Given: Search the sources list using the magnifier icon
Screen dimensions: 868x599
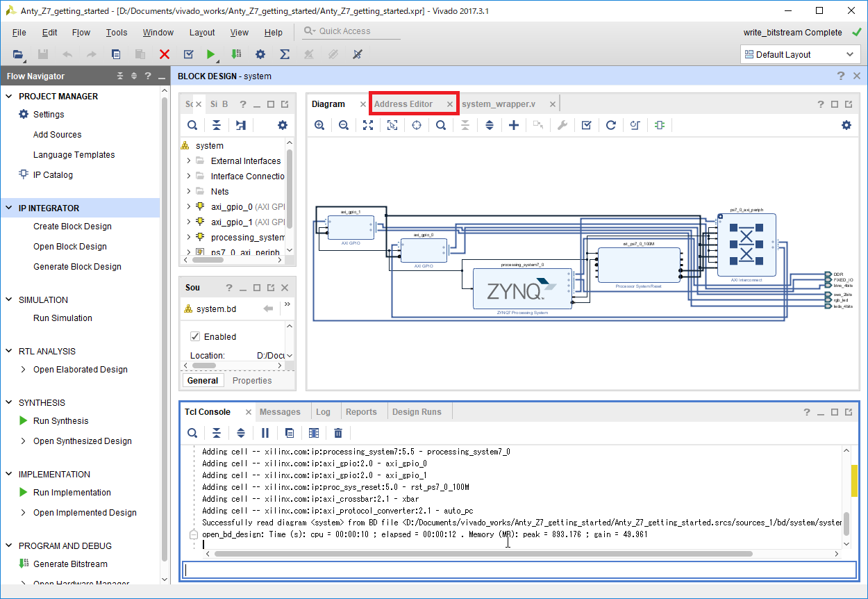Looking at the screenshot, I should (192, 125).
